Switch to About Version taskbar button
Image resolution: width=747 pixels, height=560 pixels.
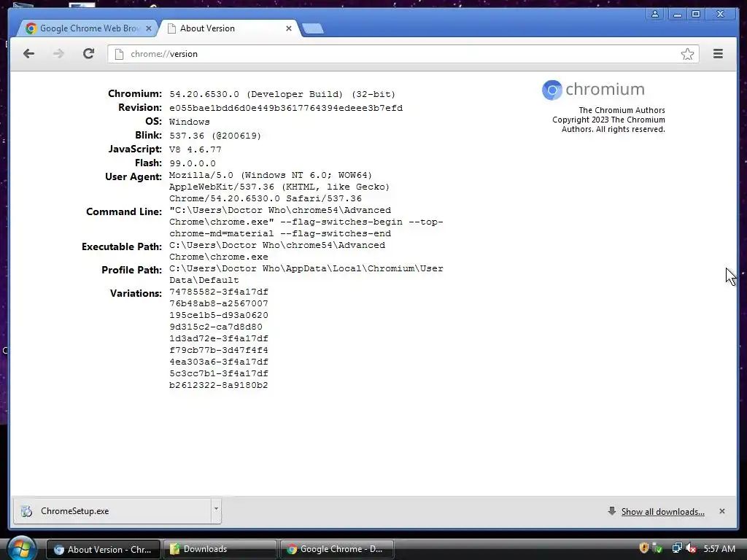[x=103, y=549]
